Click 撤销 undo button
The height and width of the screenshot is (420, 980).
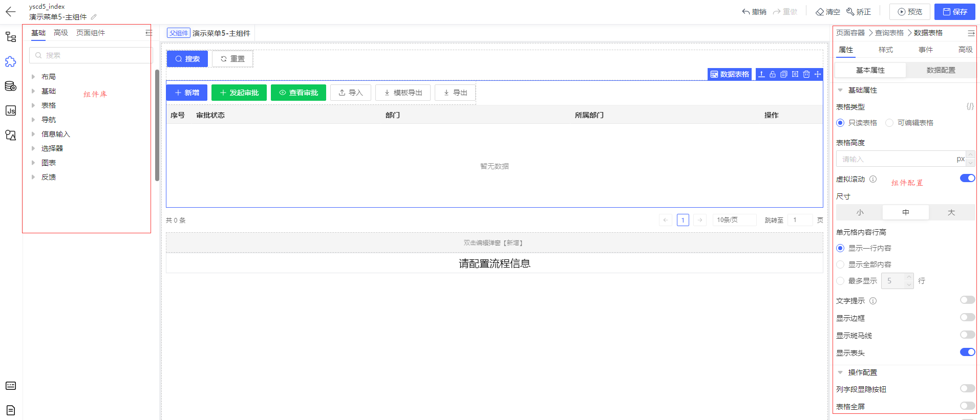click(x=754, y=12)
